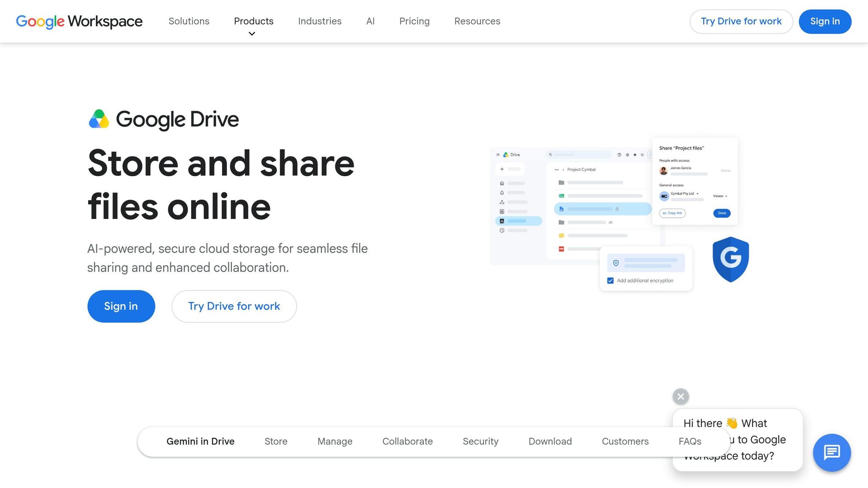Go to the AI navigation item
Image resolution: width=868 pixels, height=488 pixels.
click(370, 21)
